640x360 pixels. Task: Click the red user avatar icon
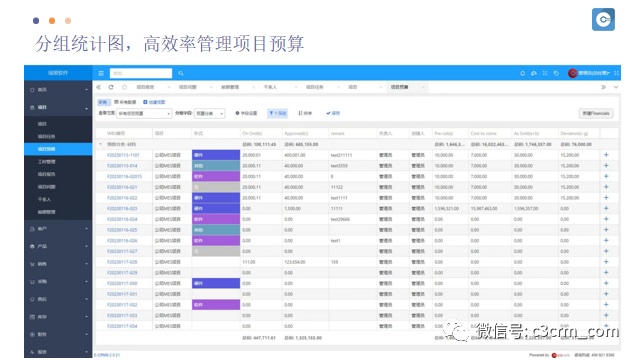pos(573,73)
